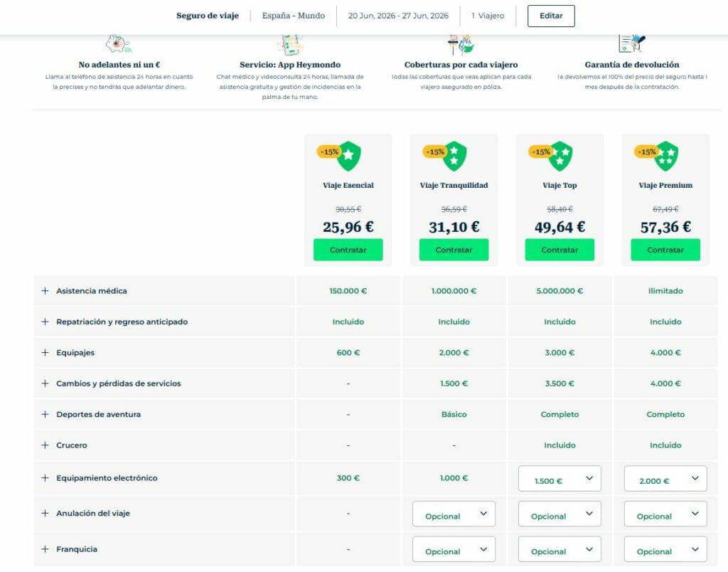Screen dimensions: 728x572
Task: Open Viaje Top electronic equipment 1.500 € dropdown
Action: point(560,479)
